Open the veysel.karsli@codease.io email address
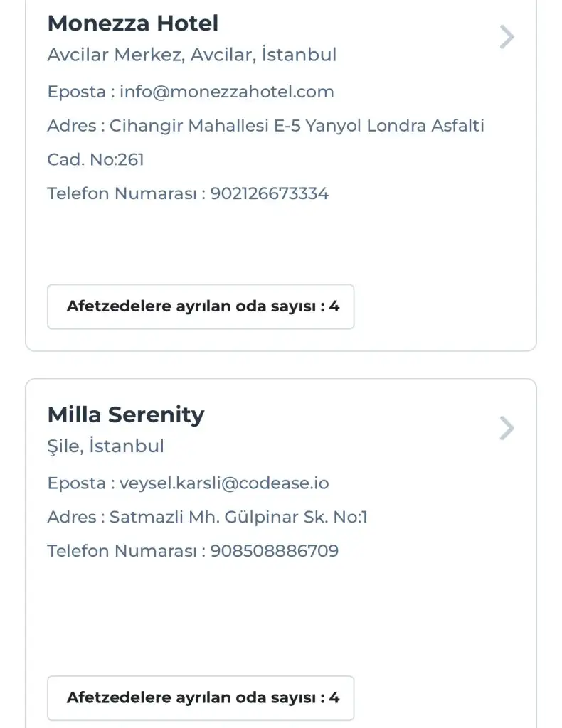 click(224, 483)
